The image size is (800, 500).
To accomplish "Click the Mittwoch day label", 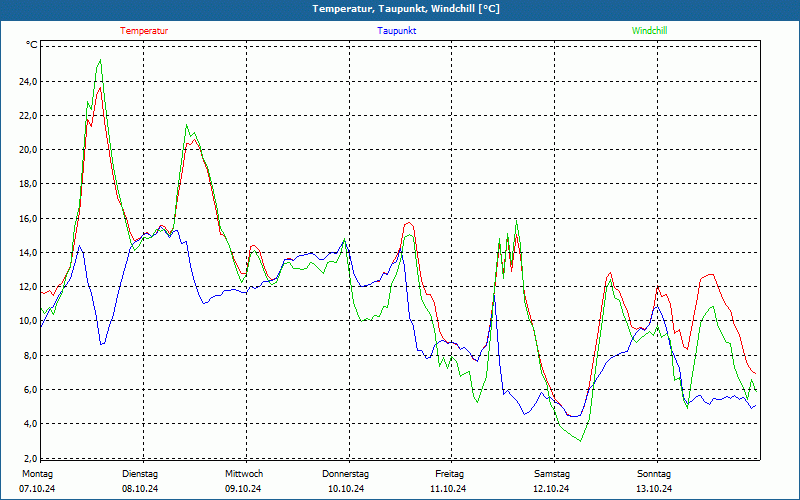I will pos(244,473).
